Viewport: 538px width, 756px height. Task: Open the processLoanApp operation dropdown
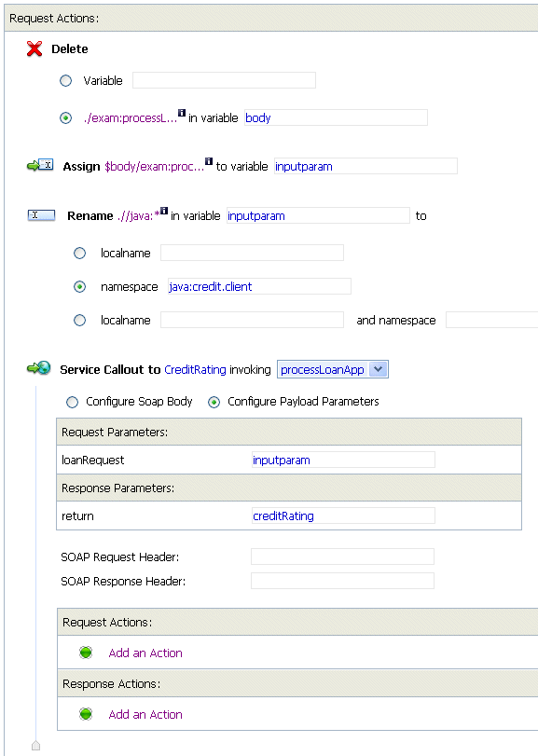pyautogui.click(x=333, y=369)
